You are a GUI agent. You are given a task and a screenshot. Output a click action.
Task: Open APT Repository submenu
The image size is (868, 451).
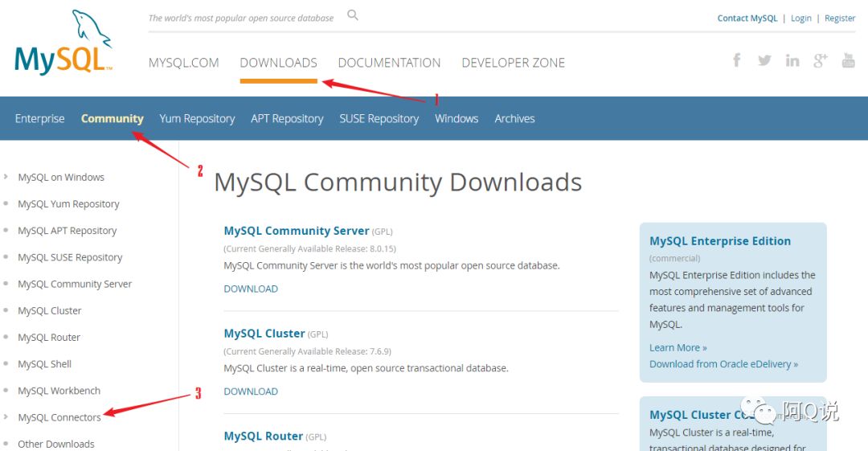coord(287,118)
